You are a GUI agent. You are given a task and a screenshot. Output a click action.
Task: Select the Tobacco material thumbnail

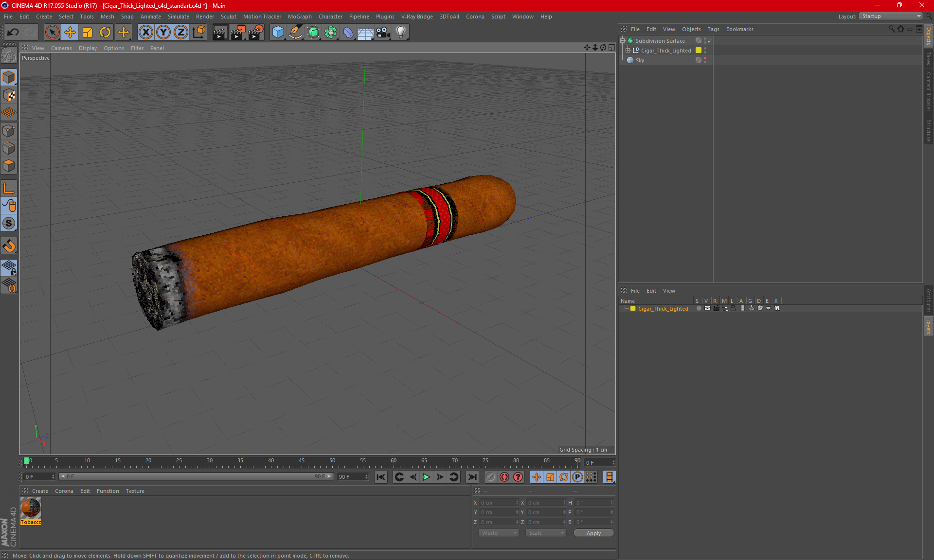coord(31,508)
